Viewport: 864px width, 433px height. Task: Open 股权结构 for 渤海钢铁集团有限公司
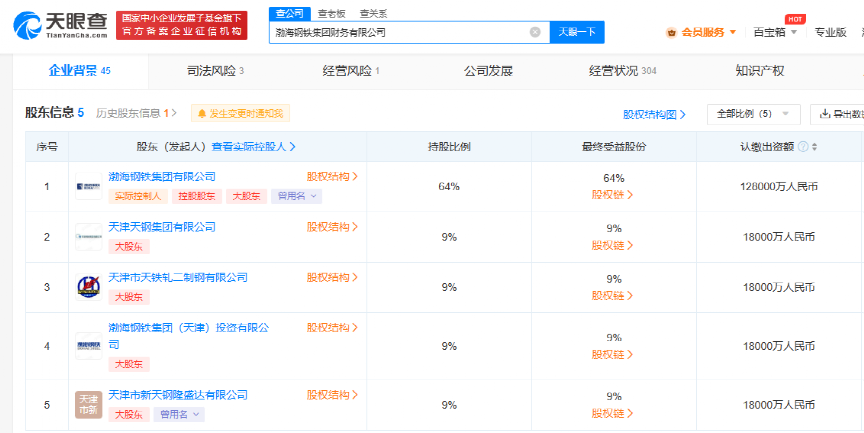click(332, 177)
